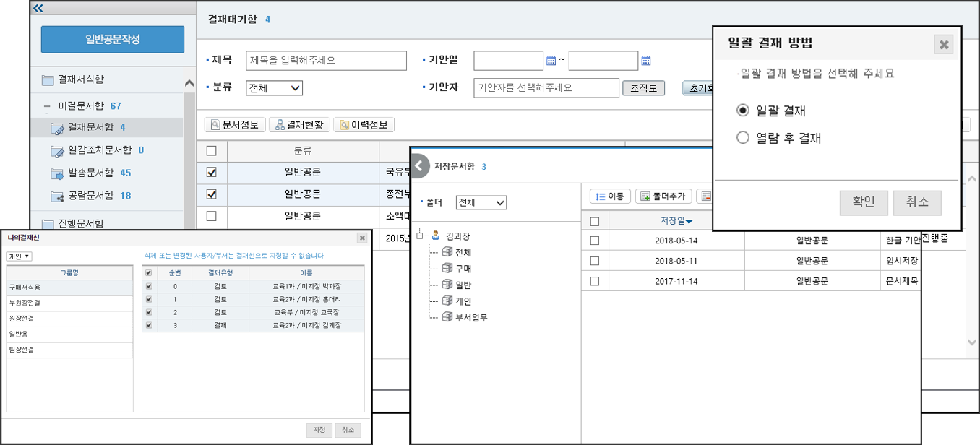The width and height of the screenshot is (980, 445).
Task: Open 결재현황 approval status toolbar button
Action: point(299,125)
